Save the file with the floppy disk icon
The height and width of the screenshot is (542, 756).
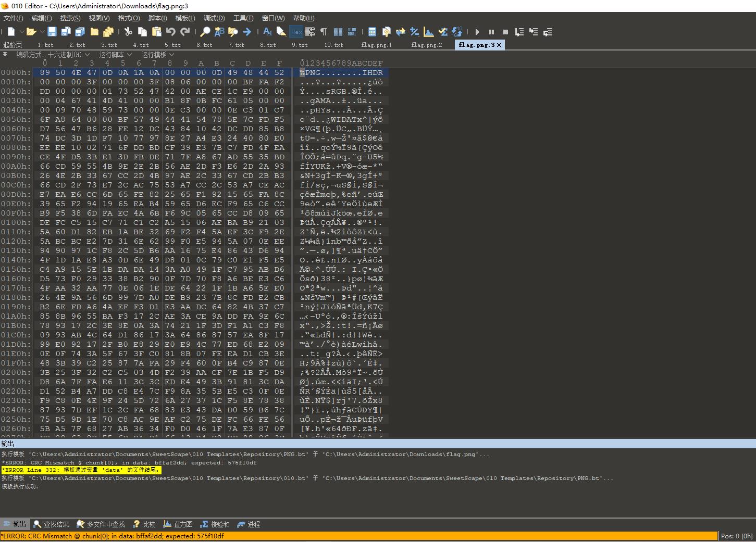(x=52, y=32)
